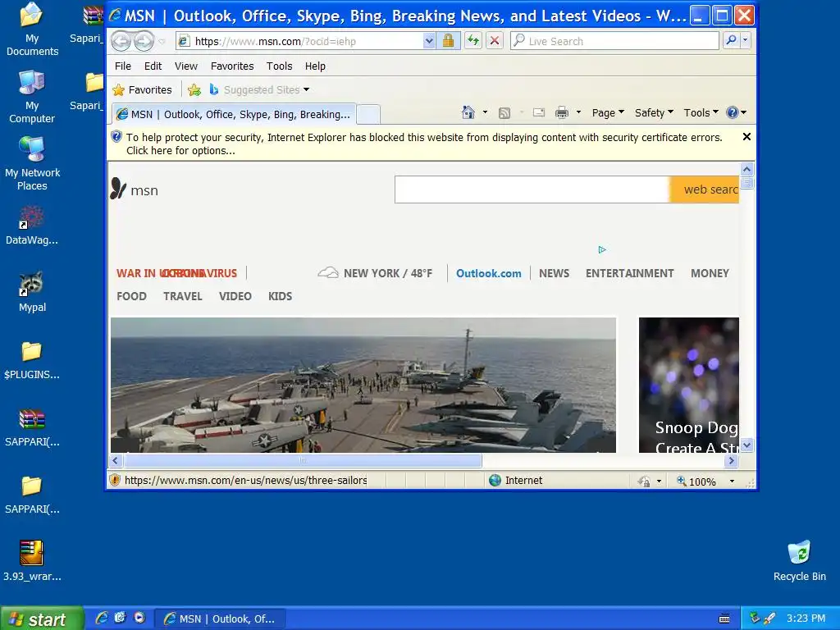This screenshot has width=840, height=630.
Task: Click the browser Forward arrow button
Action: point(144,41)
